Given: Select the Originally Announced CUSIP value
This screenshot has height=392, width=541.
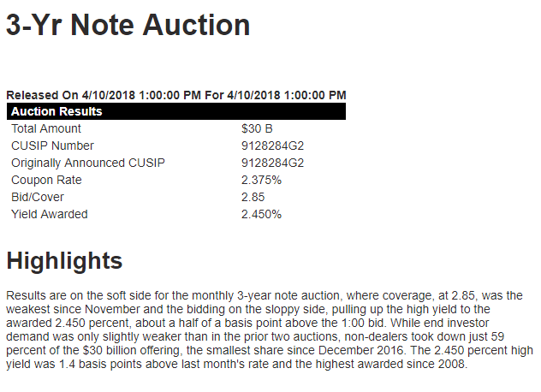Looking at the screenshot, I should click(272, 163).
